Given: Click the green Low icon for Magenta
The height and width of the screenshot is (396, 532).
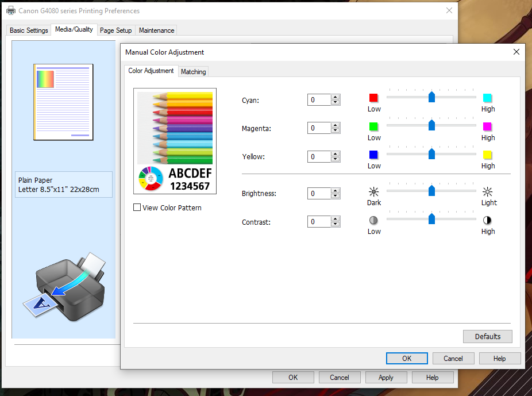Looking at the screenshot, I should [x=373, y=126].
